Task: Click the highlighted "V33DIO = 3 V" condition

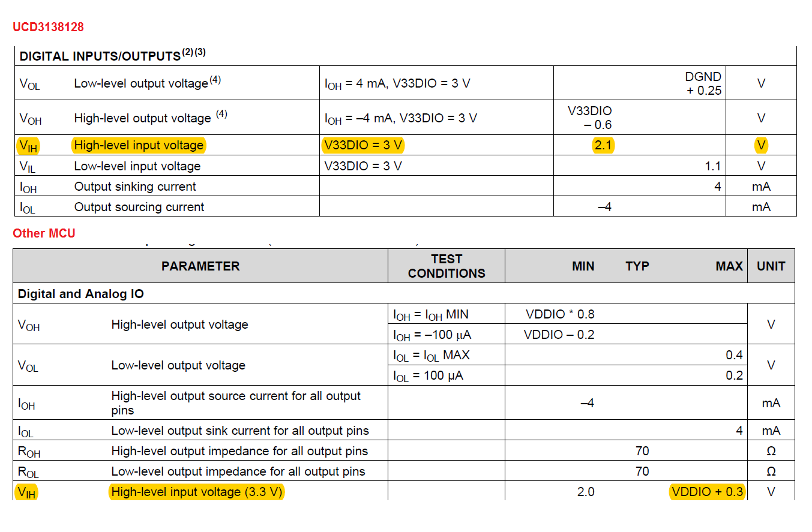Action: tap(363, 145)
